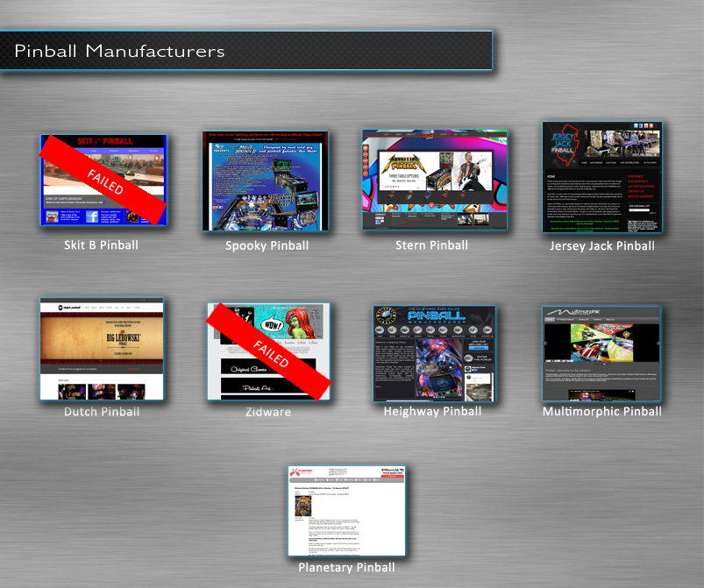
Task: Open the Multimorphic Pinball website thumbnail
Action: click(601, 353)
